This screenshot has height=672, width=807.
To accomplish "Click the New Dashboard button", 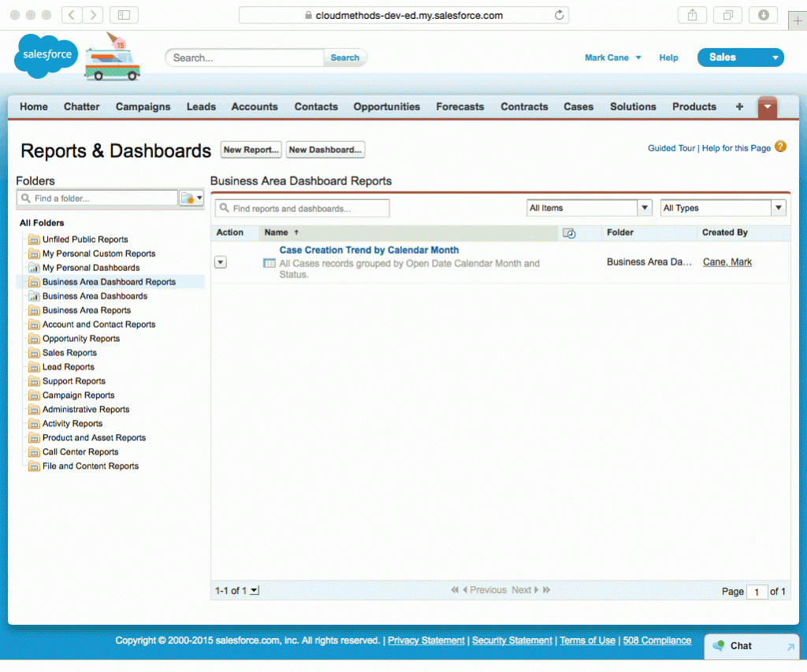I will 325,150.
